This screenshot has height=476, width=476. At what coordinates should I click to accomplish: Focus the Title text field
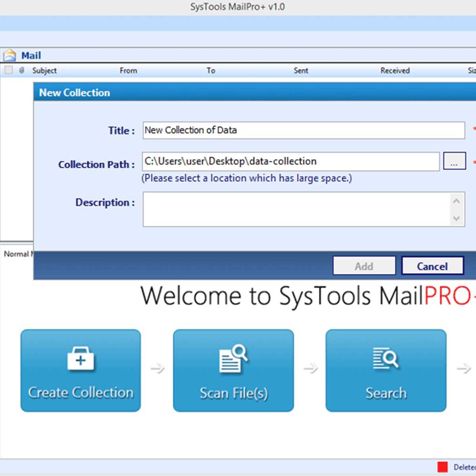(303, 130)
